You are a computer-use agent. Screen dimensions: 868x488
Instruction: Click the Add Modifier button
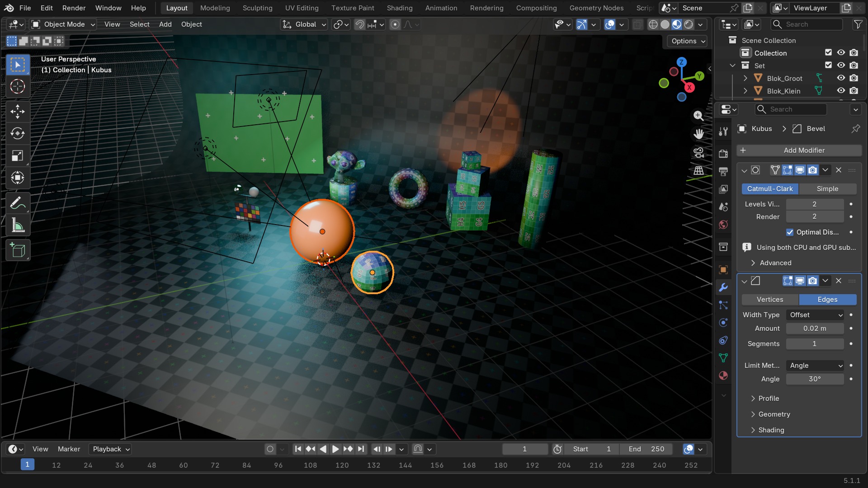pos(799,150)
